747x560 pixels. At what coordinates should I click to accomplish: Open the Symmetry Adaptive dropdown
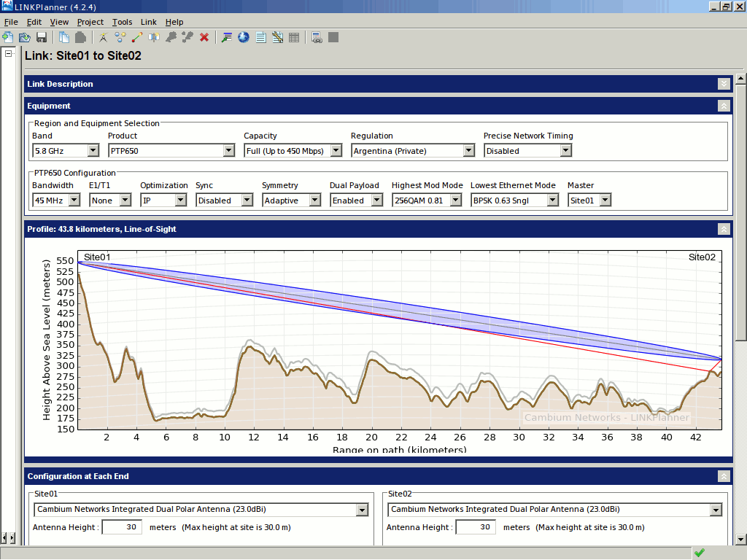coord(315,201)
